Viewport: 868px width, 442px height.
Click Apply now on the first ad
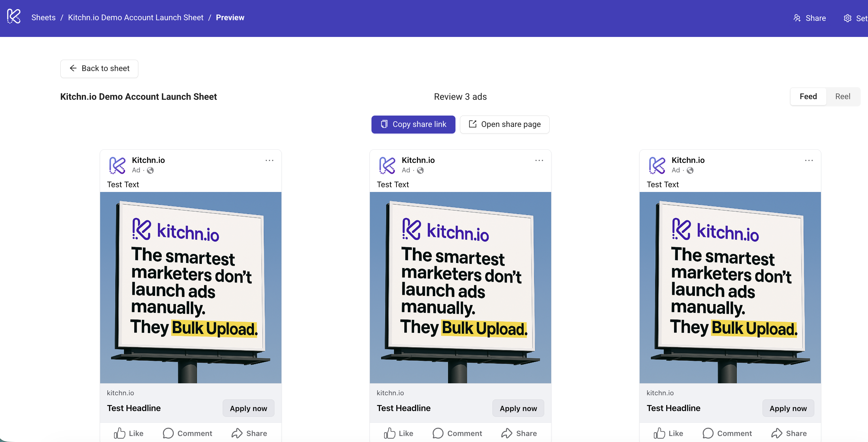(248, 408)
